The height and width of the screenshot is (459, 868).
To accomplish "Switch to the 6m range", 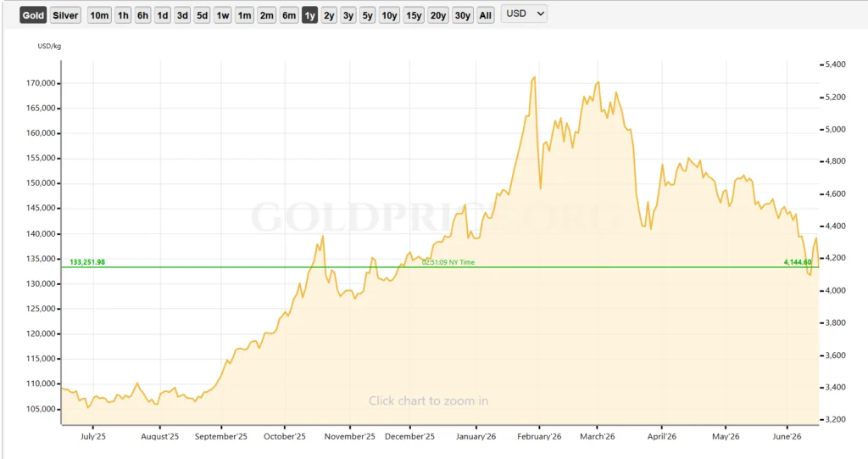I will pyautogui.click(x=289, y=15).
